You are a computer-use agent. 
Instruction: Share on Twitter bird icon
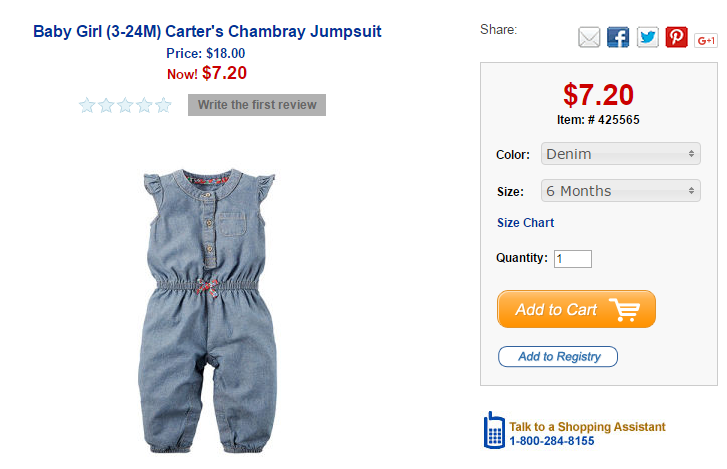click(647, 38)
